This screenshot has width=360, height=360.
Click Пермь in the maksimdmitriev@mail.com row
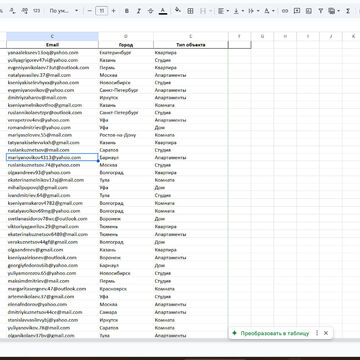[126, 281]
